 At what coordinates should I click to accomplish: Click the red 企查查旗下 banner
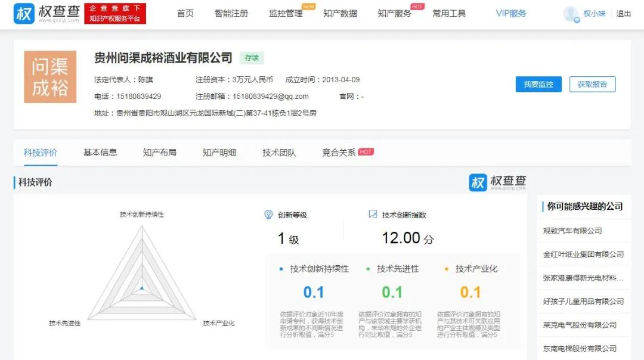[115, 14]
